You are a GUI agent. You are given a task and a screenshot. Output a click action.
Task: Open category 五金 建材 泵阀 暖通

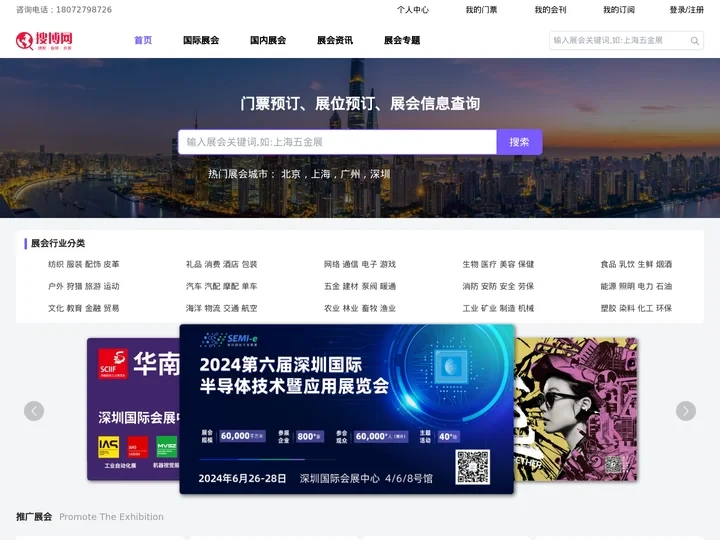pyautogui.click(x=360, y=286)
